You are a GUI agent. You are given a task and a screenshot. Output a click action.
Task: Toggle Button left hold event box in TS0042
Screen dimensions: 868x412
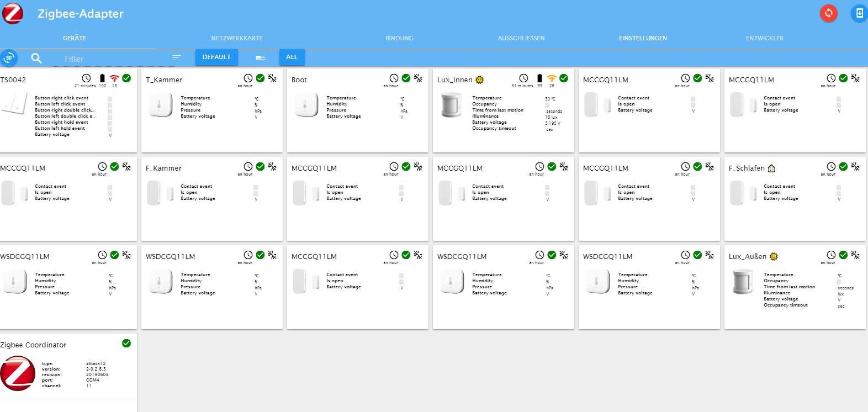(110, 129)
